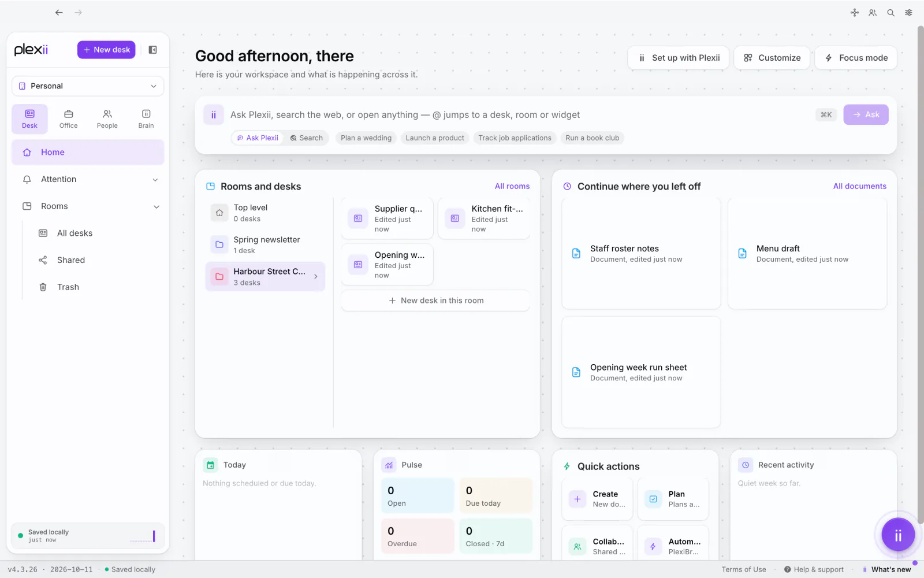Click the New desk button

(106, 50)
